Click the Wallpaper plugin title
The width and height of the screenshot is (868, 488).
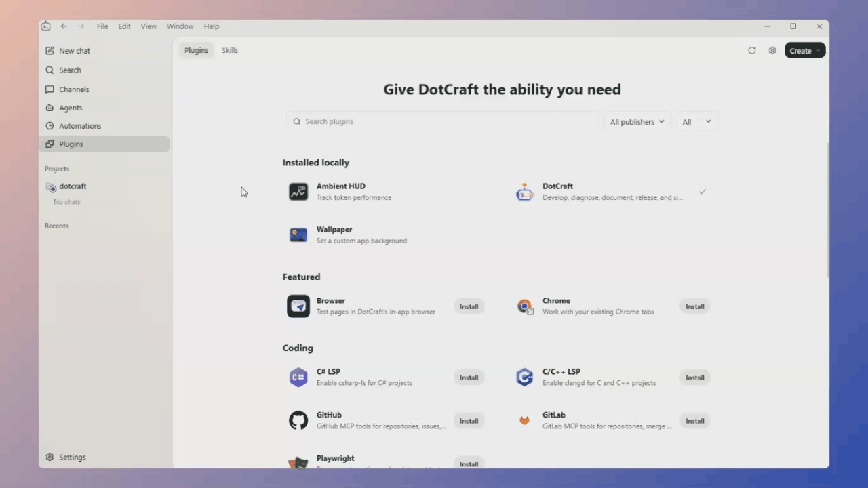334,230
